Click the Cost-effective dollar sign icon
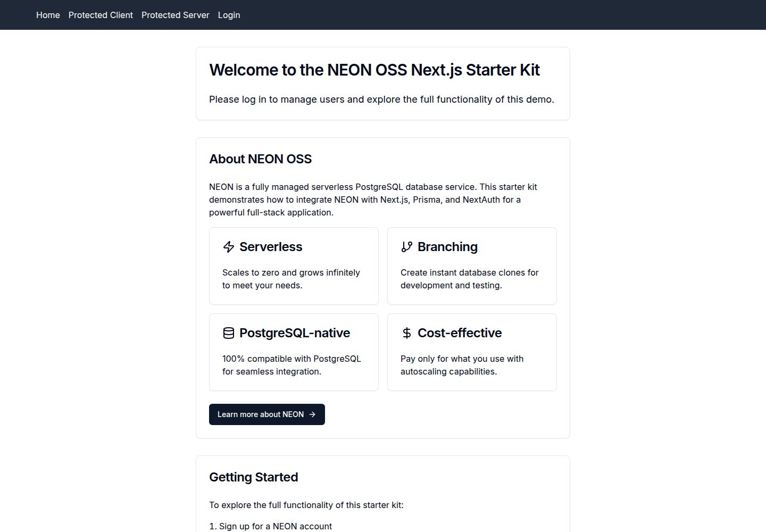The image size is (766, 532). (x=407, y=333)
